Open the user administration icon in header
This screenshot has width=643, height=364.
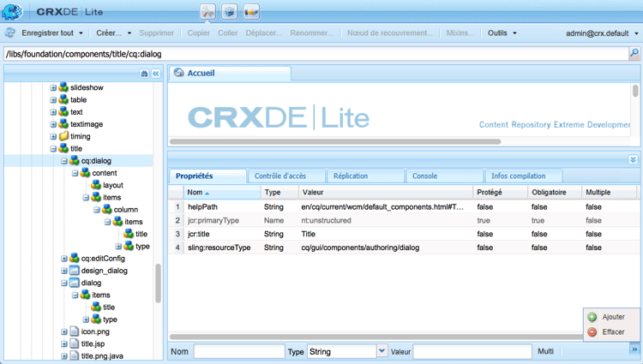[x=251, y=11]
